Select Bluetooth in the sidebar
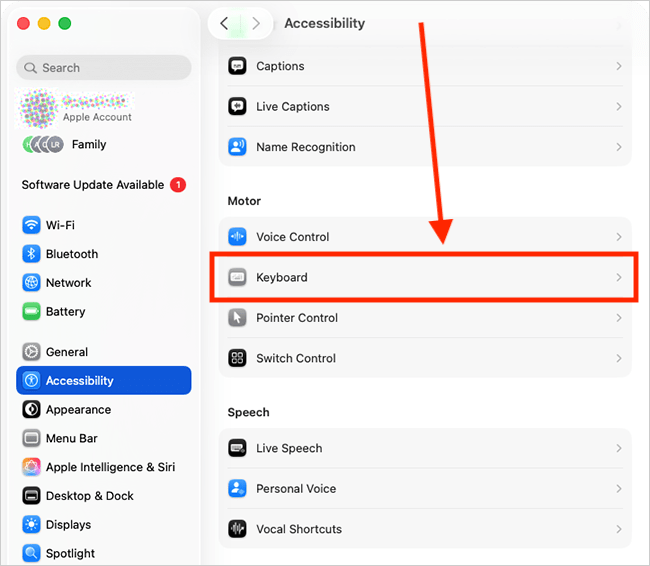Viewport: 650px width, 566px height. [x=71, y=254]
